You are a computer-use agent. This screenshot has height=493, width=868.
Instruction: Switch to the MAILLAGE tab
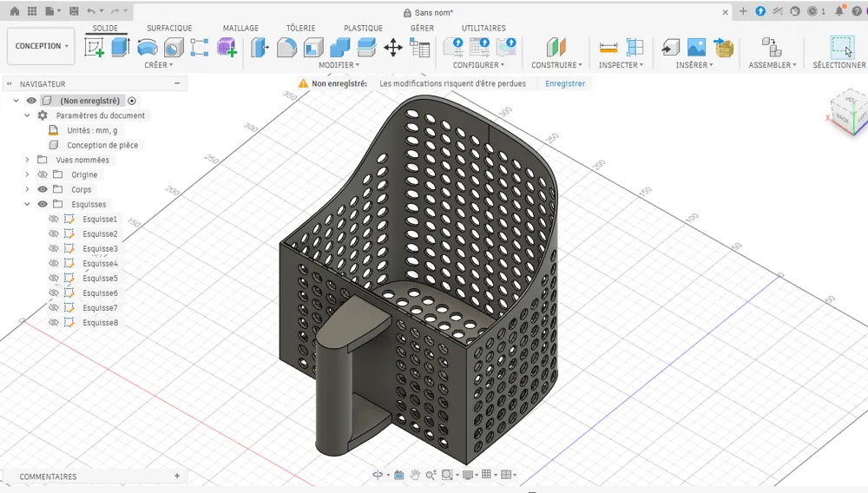point(240,28)
